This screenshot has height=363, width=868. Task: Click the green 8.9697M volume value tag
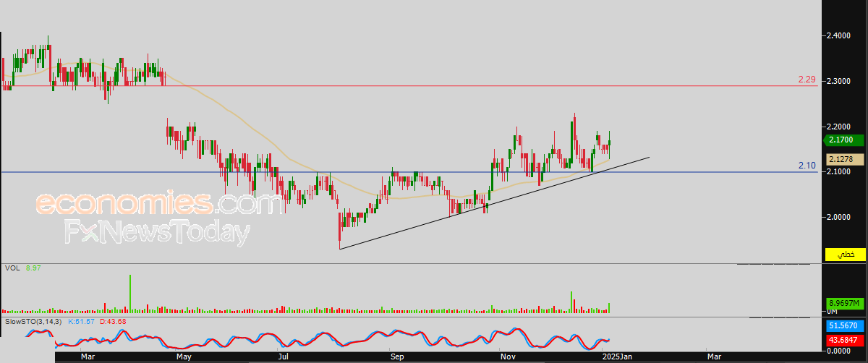click(x=846, y=304)
